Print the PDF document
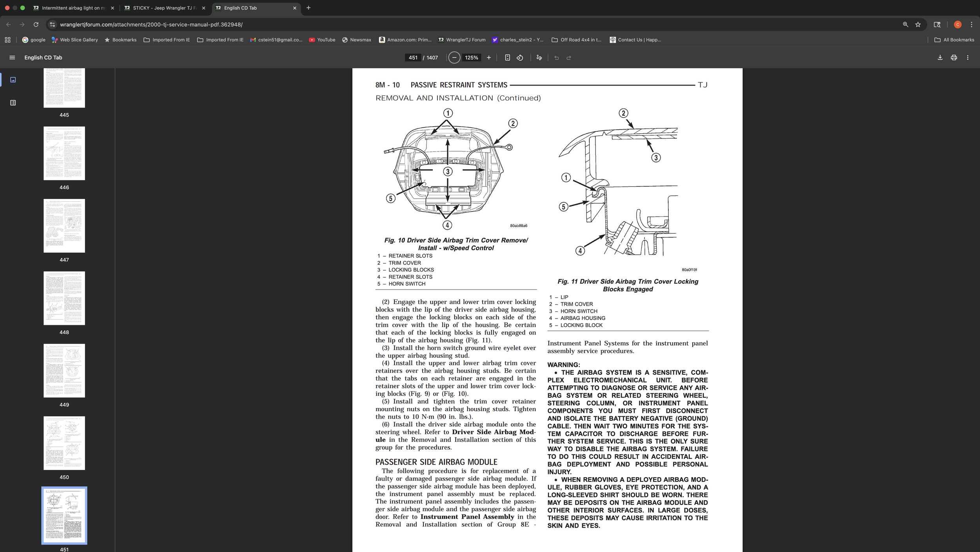 click(x=954, y=58)
